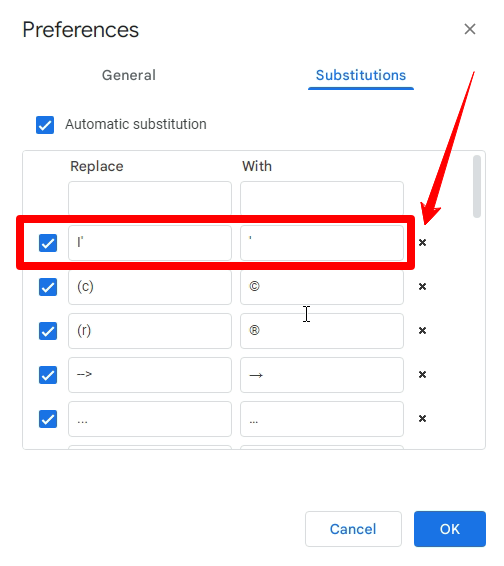Screen dimensions: 504x566
Task: Close the Preferences dialog with X
Action: [x=470, y=29]
